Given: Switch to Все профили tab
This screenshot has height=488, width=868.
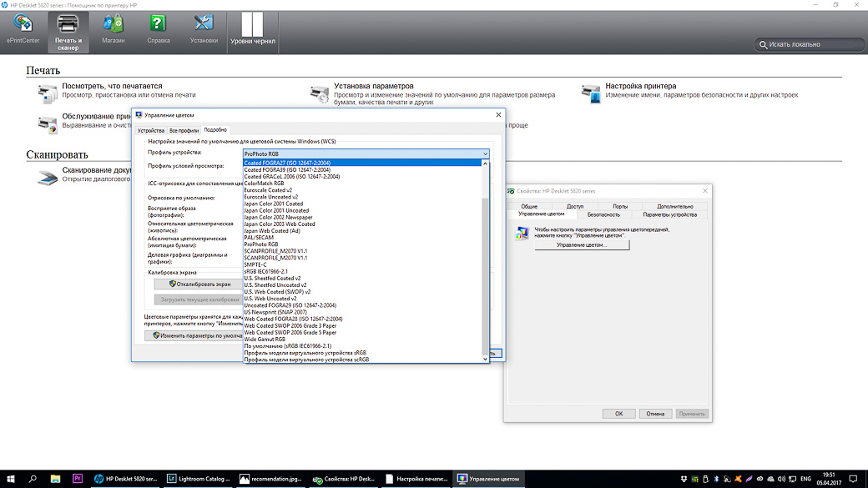Looking at the screenshot, I should (x=184, y=131).
